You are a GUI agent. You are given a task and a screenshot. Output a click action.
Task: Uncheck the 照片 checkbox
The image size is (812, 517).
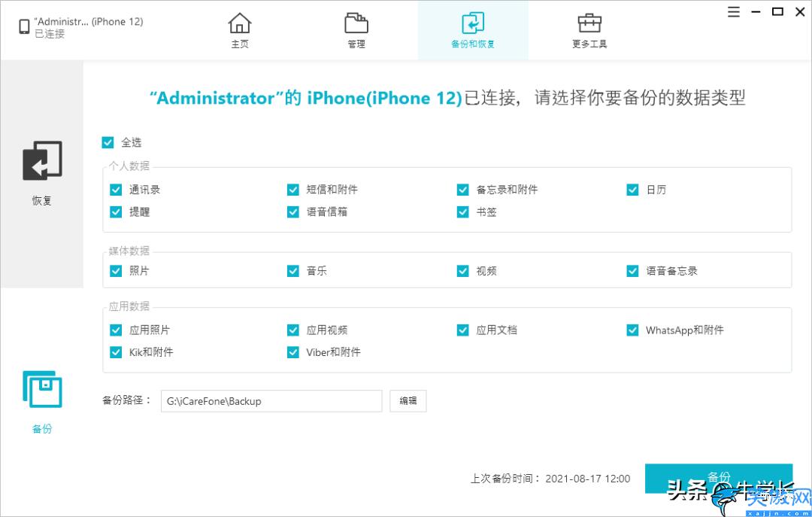click(116, 271)
